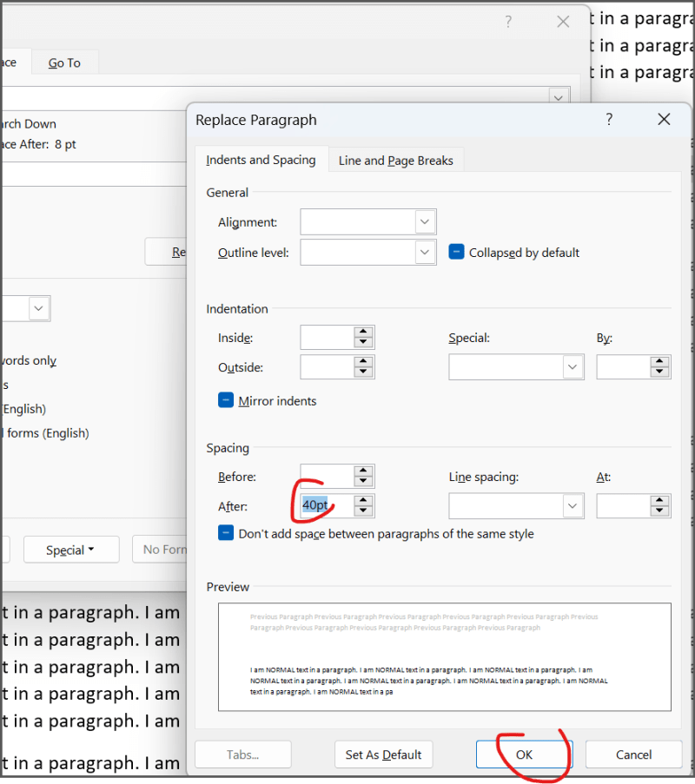The image size is (695, 784).
Task: Open the Alignment dropdown
Action: click(425, 221)
